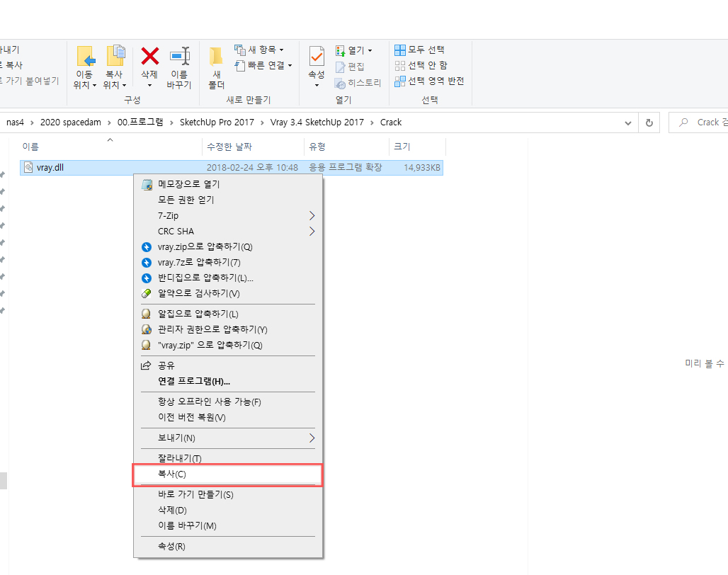Choose 이름 바꾸기(M) in context menu

pos(228,526)
